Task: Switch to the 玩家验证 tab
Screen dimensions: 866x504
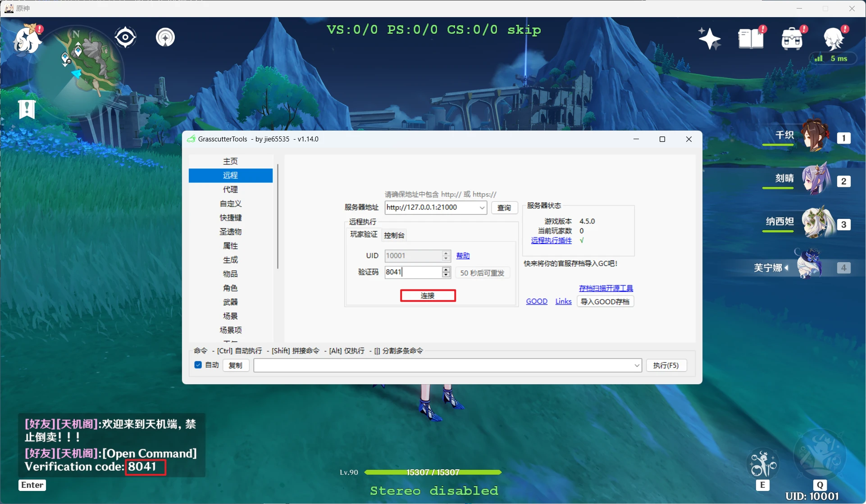Action: tap(364, 235)
